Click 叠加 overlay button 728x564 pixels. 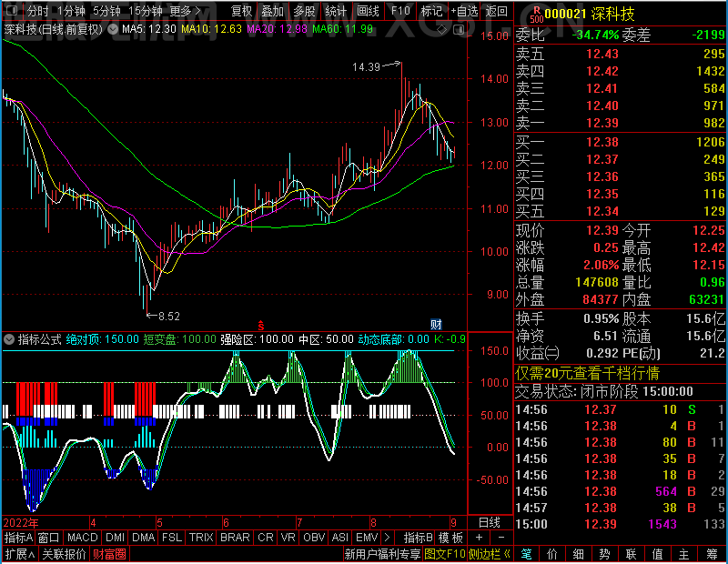(272, 11)
